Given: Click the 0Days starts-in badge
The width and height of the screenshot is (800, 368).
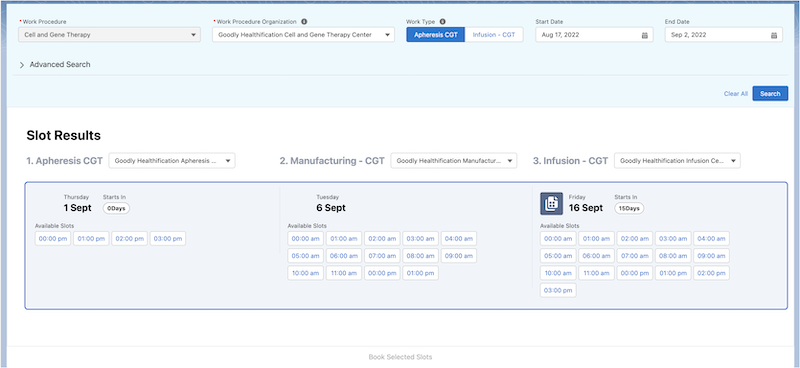Looking at the screenshot, I should coord(116,208).
